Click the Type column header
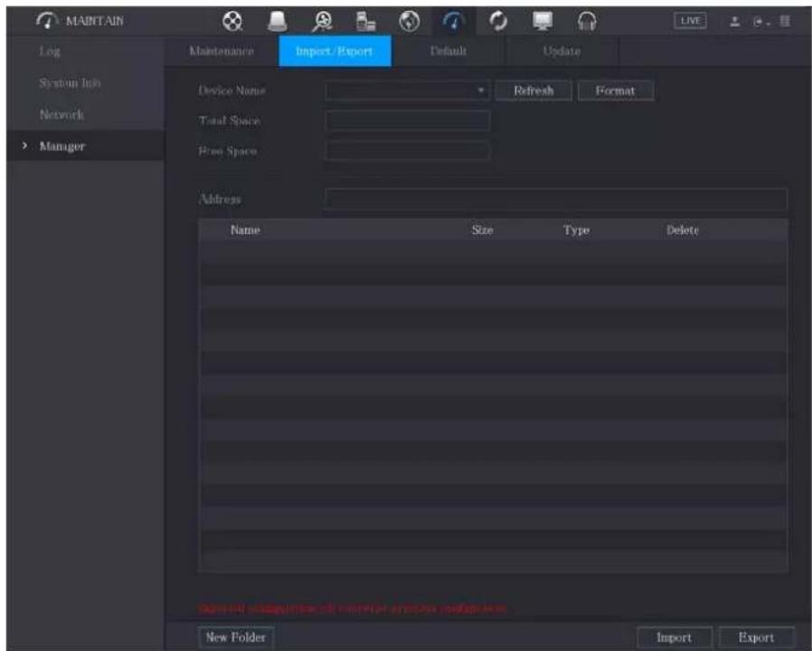 pyautogui.click(x=576, y=230)
